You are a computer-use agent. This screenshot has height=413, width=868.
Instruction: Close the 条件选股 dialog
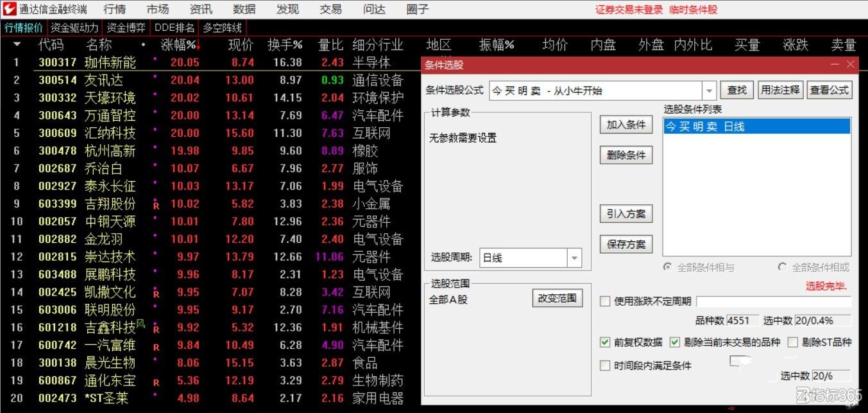(x=851, y=65)
